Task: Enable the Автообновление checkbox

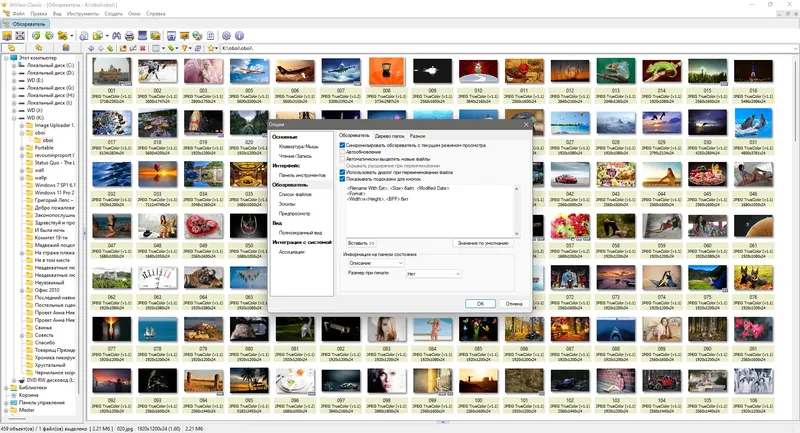Action: [x=342, y=152]
